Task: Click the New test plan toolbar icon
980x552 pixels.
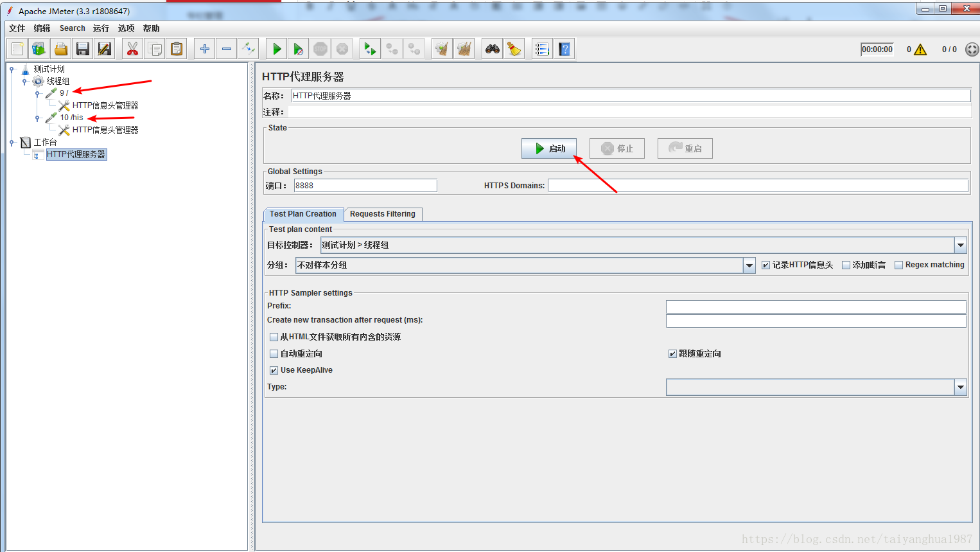Action: [x=18, y=49]
